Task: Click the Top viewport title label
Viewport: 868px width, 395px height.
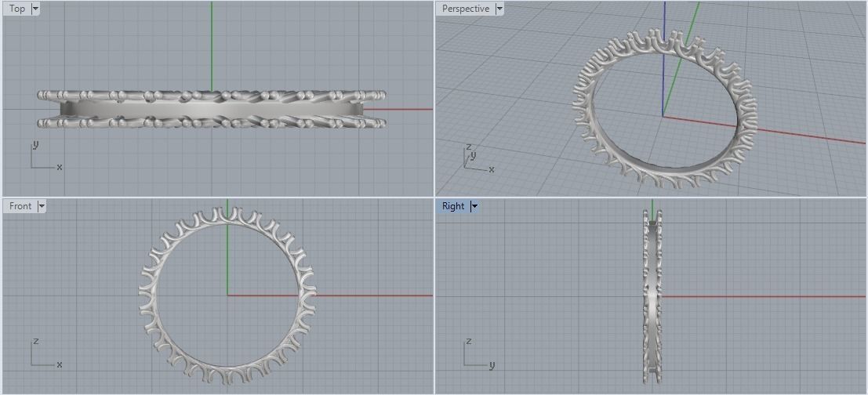Action: (17, 9)
